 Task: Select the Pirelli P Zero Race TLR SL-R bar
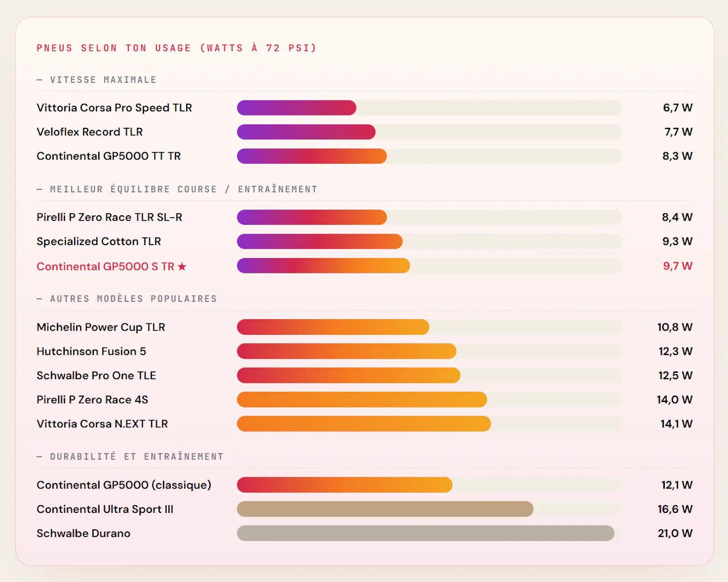coord(312,217)
